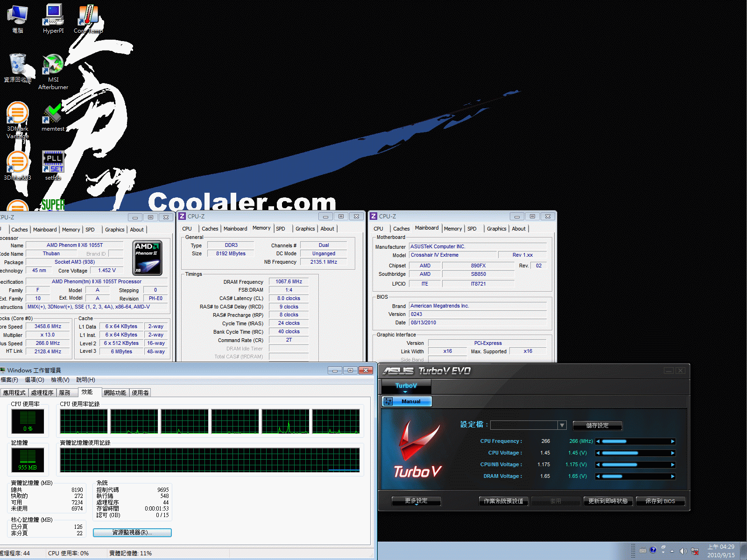Raise CPU/NB Voltage with its right arrow
The width and height of the screenshot is (747, 560).
(673, 465)
